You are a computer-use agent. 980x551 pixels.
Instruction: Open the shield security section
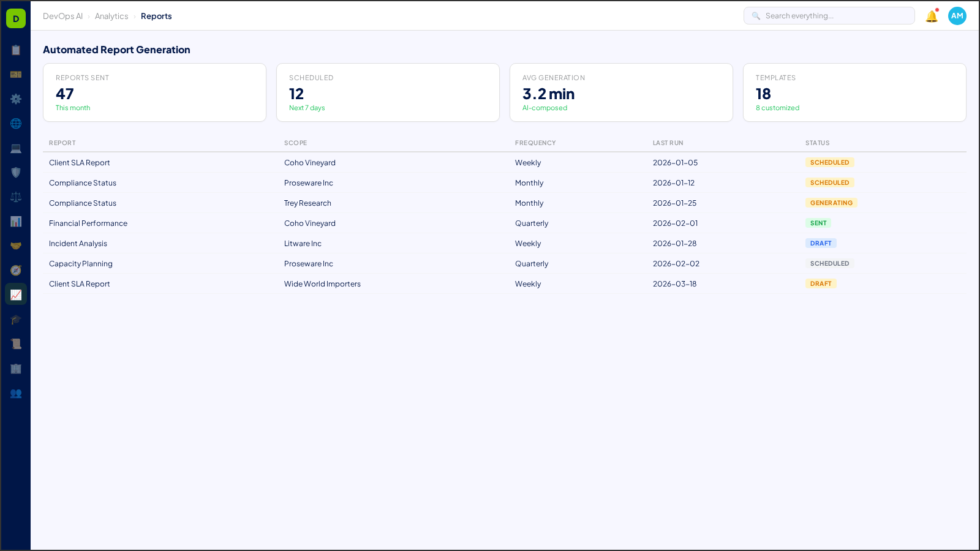(16, 172)
